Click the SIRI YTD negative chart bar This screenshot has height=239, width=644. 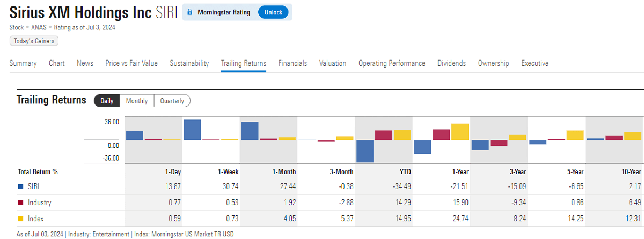pos(365,151)
